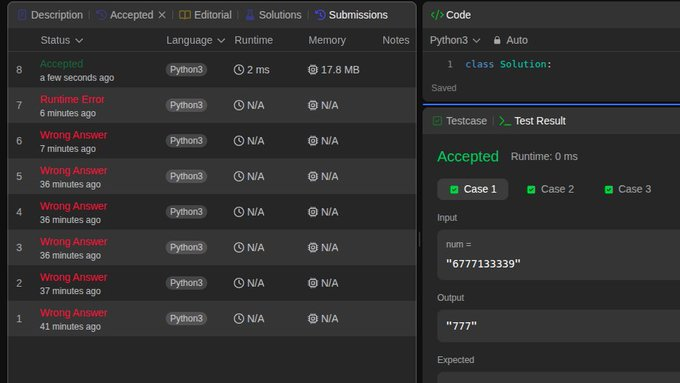The image size is (680, 383).
Task: Click the clock icon next to 2 ms
Action: [x=239, y=70]
